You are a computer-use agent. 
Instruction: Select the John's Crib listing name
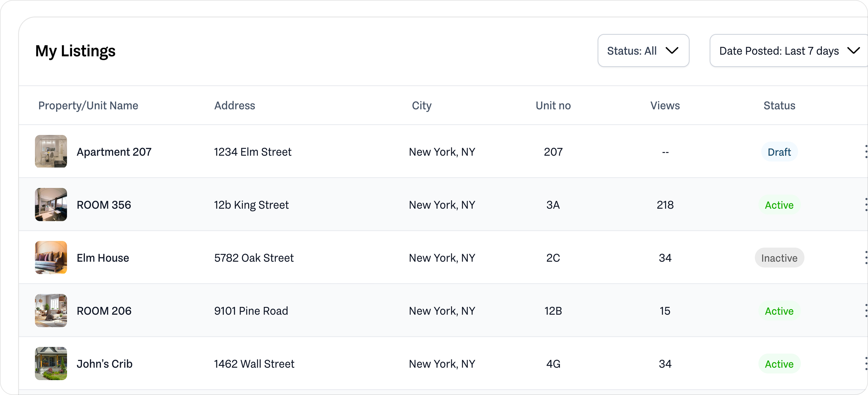tap(104, 364)
